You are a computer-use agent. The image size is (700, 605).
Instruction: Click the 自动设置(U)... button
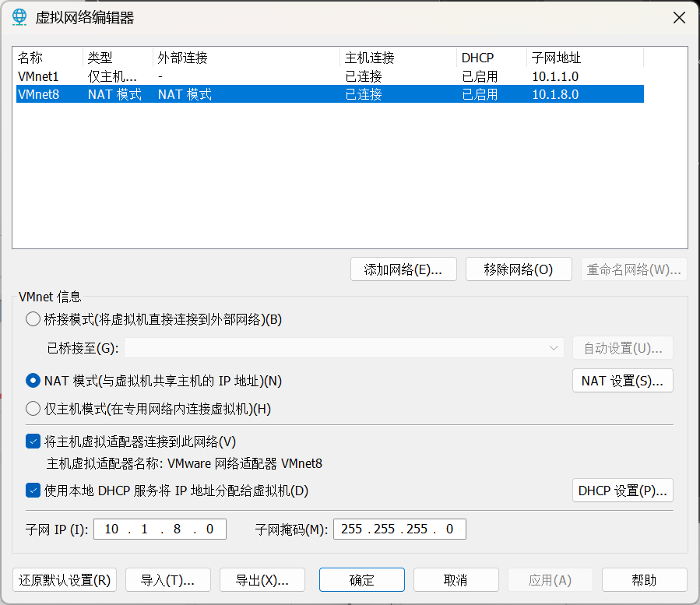[x=623, y=348]
